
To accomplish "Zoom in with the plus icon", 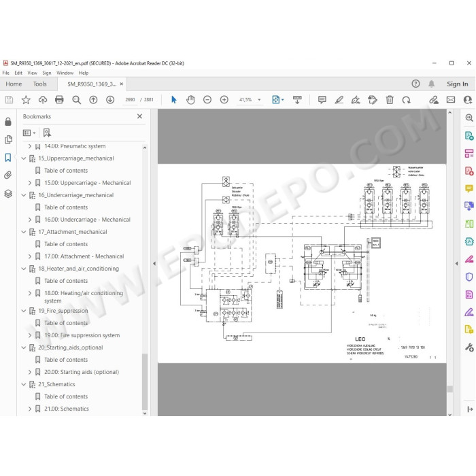I will coord(224,99).
